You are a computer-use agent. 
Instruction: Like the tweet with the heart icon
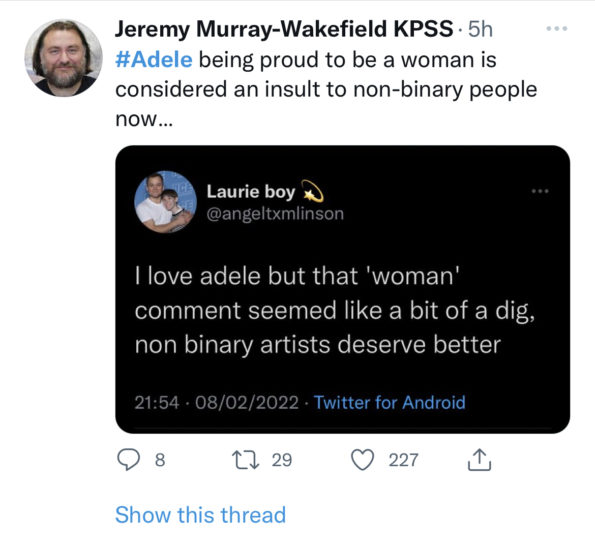362,460
